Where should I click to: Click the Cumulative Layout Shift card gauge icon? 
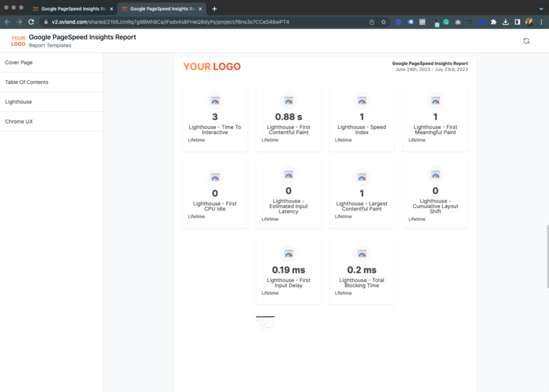435,175
